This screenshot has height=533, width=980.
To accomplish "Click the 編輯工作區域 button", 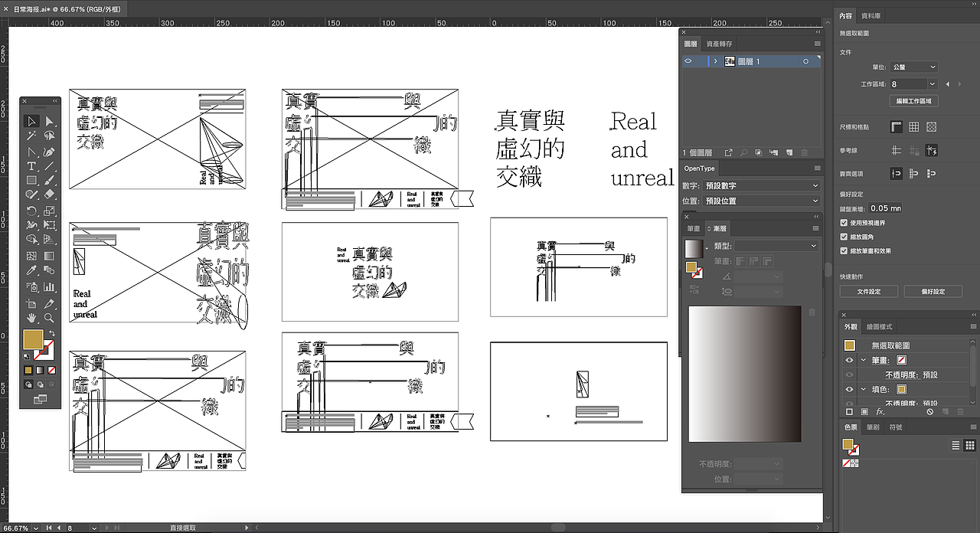I will [x=913, y=101].
